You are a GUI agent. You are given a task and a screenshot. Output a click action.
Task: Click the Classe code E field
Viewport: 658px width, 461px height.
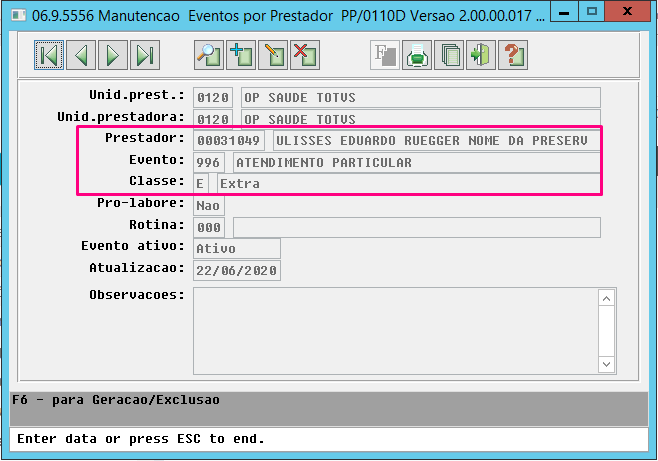pyautogui.click(x=200, y=184)
